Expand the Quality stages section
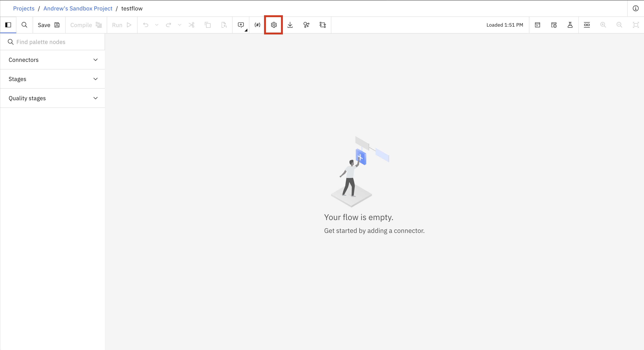The image size is (644, 350). coord(53,98)
